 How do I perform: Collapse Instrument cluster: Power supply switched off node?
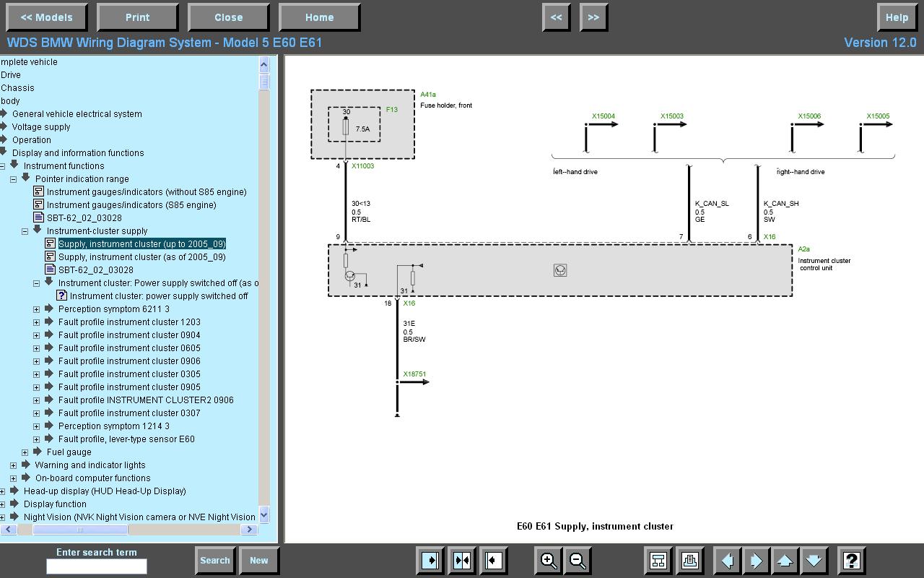click(x=36, y=283)
